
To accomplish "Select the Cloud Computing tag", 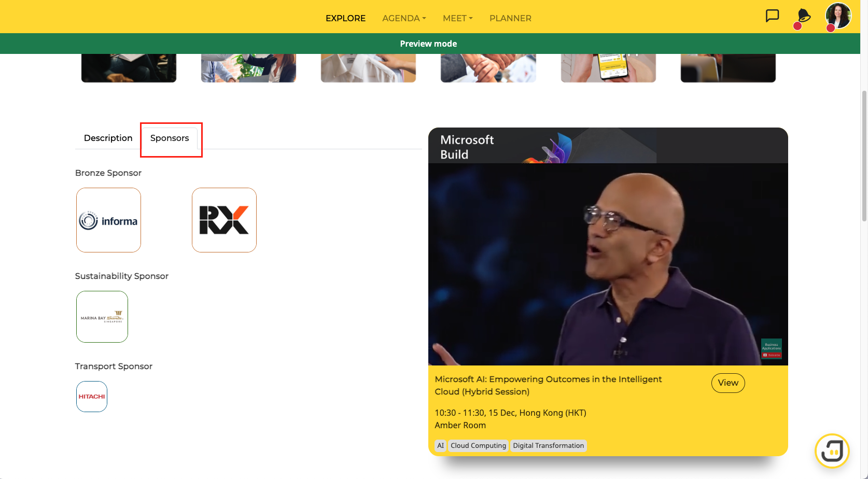I will click(478, 446).
